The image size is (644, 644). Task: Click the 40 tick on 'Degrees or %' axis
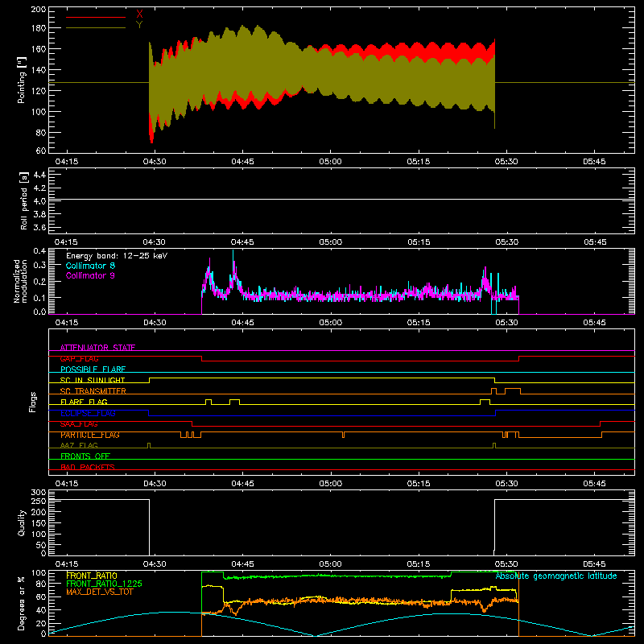[41, 610]
